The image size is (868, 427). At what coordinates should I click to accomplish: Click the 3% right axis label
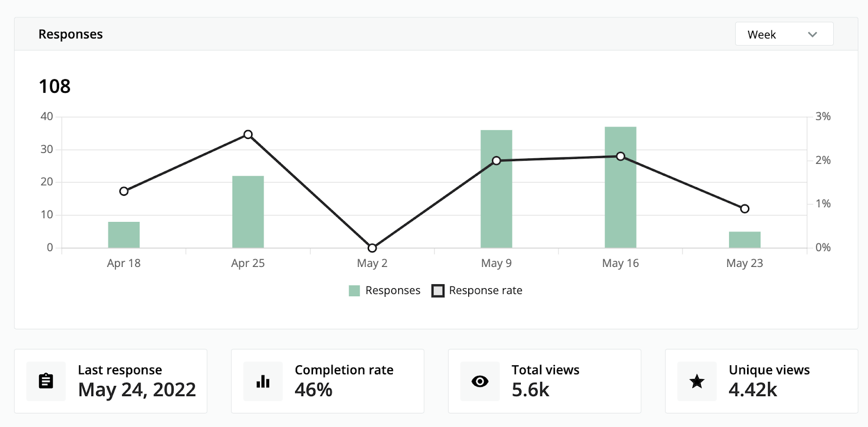(823, 116)
